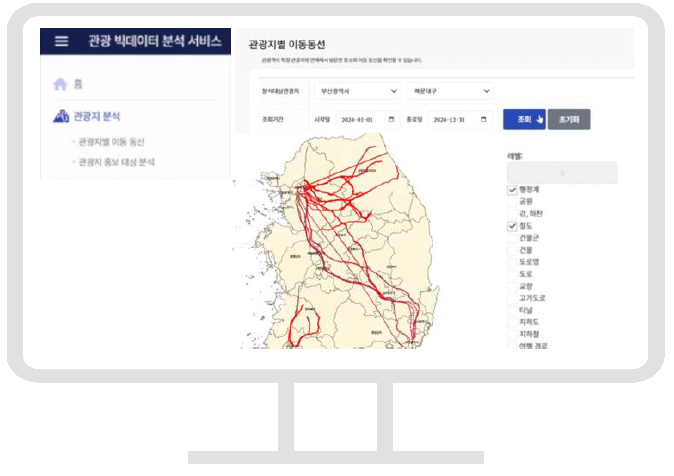
Task: Select 홈 in the sidebar
Action: (x=77, y=85)
